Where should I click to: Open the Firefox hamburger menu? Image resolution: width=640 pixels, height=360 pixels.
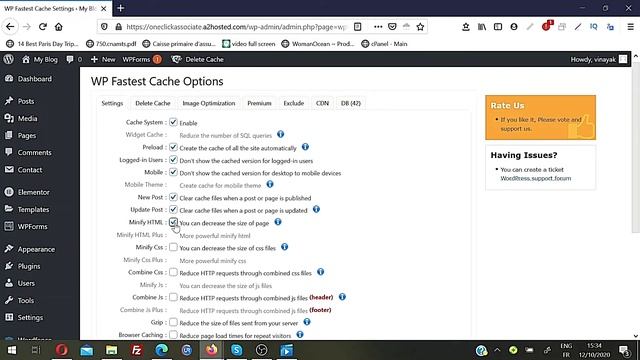[630, 27]
